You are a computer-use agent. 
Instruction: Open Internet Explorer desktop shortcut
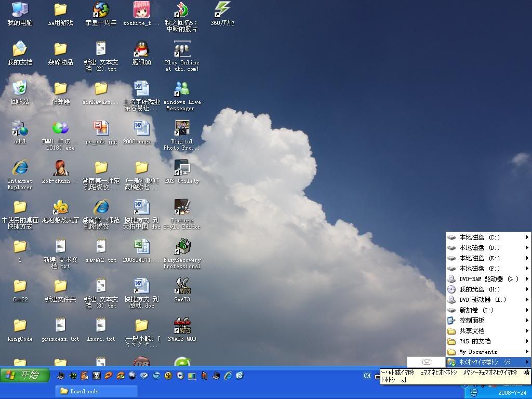pyautogui.click(x=20, y=169)
